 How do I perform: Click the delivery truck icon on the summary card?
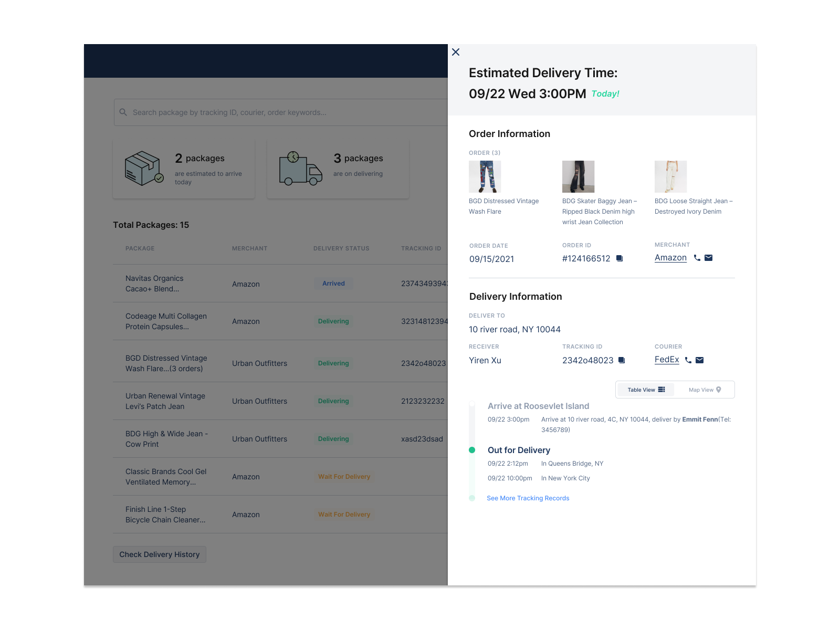tap(300, 169)
